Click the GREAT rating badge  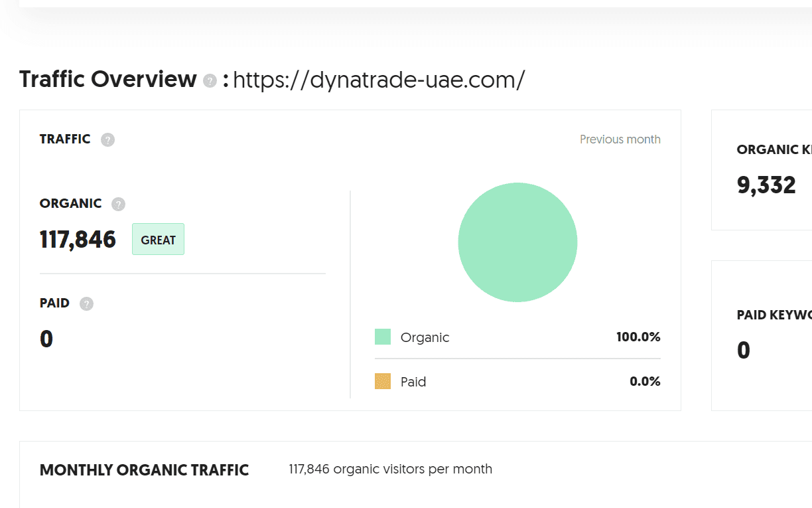tap(158, 240)
